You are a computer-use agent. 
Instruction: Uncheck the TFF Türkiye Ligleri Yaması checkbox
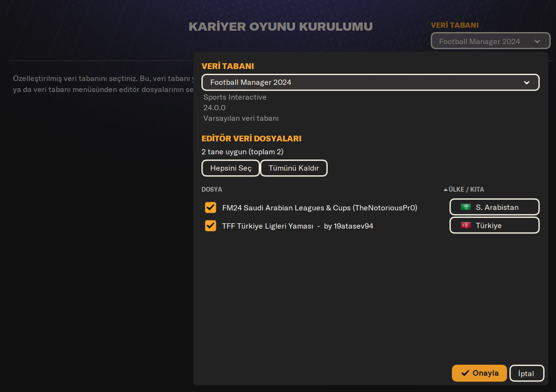(x=210, y=226)
